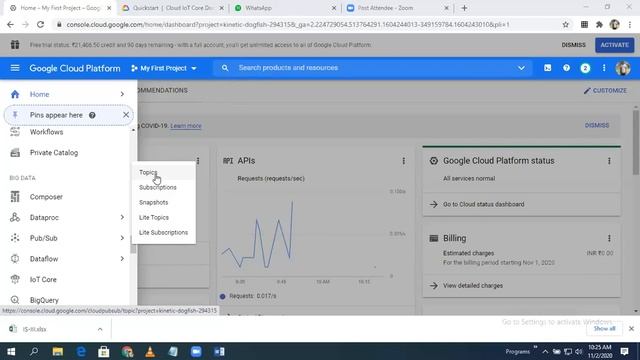Open the COVID-19 Learn more link
640x360 pixels.
[x=186, y=126]
